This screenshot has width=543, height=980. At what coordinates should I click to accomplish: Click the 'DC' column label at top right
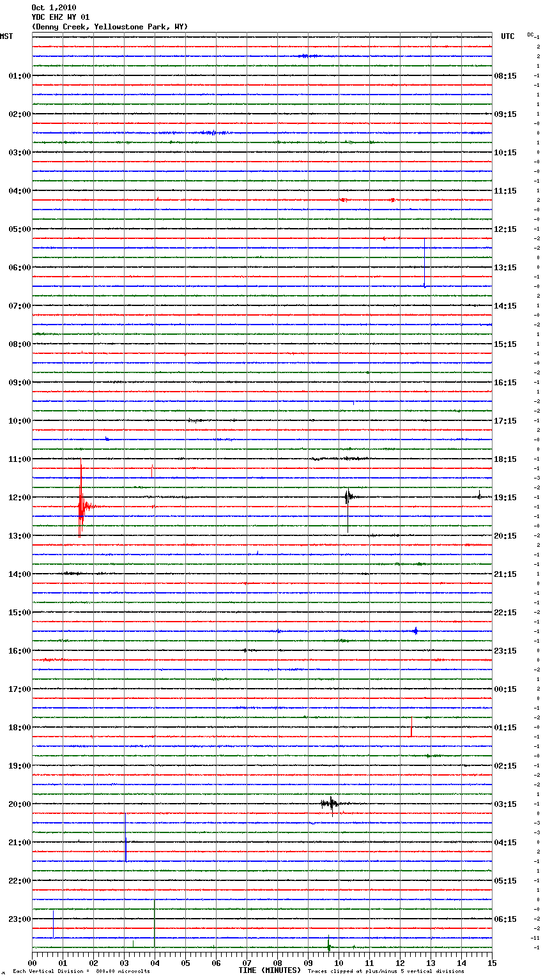click(530, 34)
